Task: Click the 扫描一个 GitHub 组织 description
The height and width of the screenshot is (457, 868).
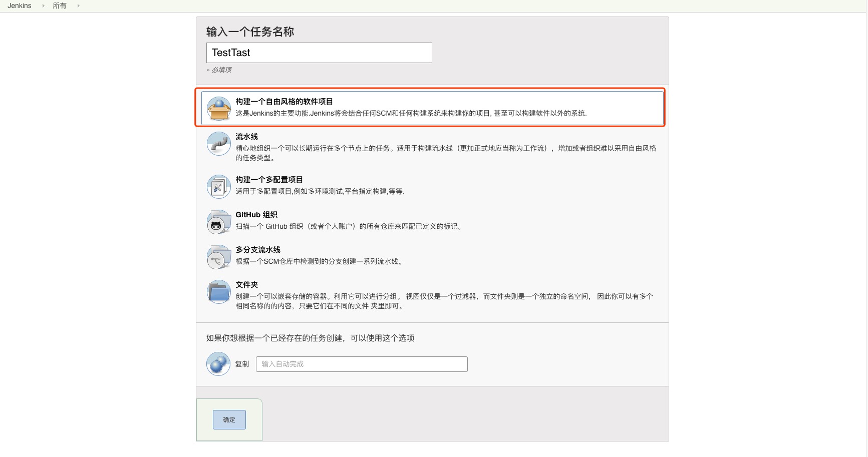Action: pos(350,226)
